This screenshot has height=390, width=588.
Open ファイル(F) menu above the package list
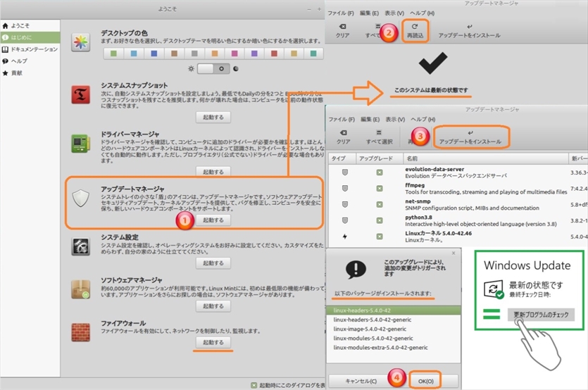[342, 119]
